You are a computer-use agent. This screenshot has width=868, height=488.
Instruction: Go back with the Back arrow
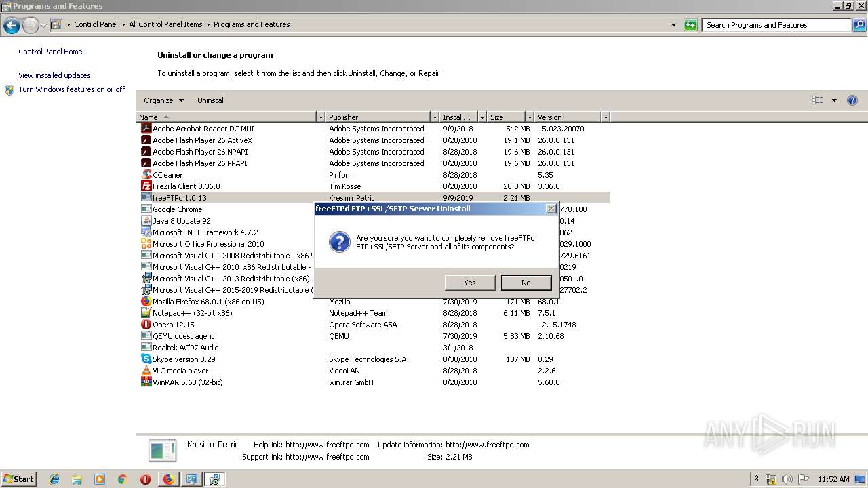[12, 26]
